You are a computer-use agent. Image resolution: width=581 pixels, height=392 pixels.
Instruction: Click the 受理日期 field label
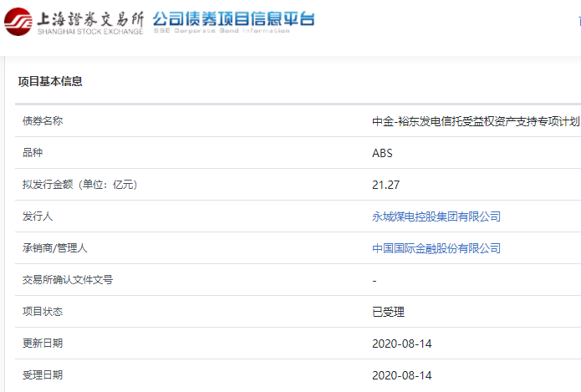point(43,375)
